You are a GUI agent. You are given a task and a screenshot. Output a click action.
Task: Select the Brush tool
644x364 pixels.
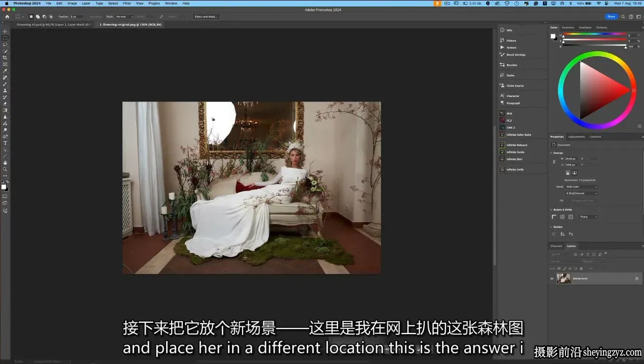point(5,84)
